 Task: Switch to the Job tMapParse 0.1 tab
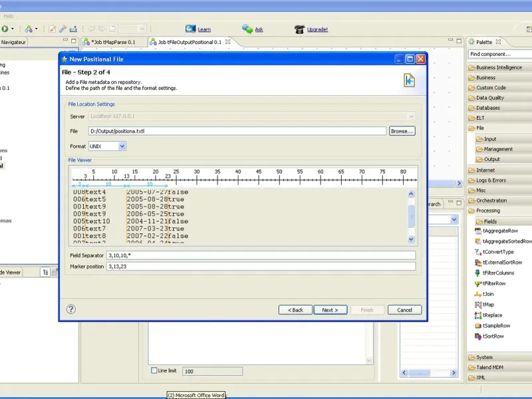click(x=112, y=42)
